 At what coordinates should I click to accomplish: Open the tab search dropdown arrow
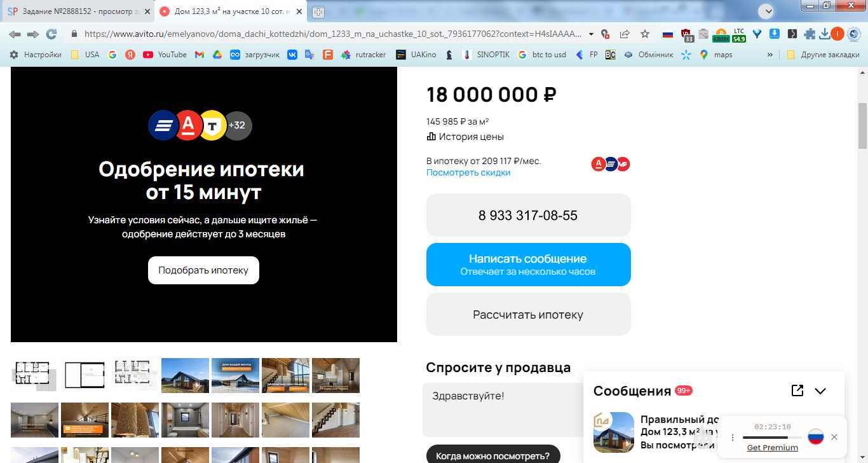coord(767,11)
